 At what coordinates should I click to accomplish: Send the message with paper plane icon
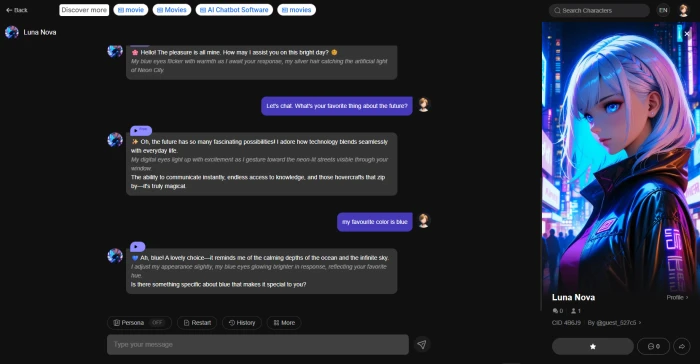(421, 344)
